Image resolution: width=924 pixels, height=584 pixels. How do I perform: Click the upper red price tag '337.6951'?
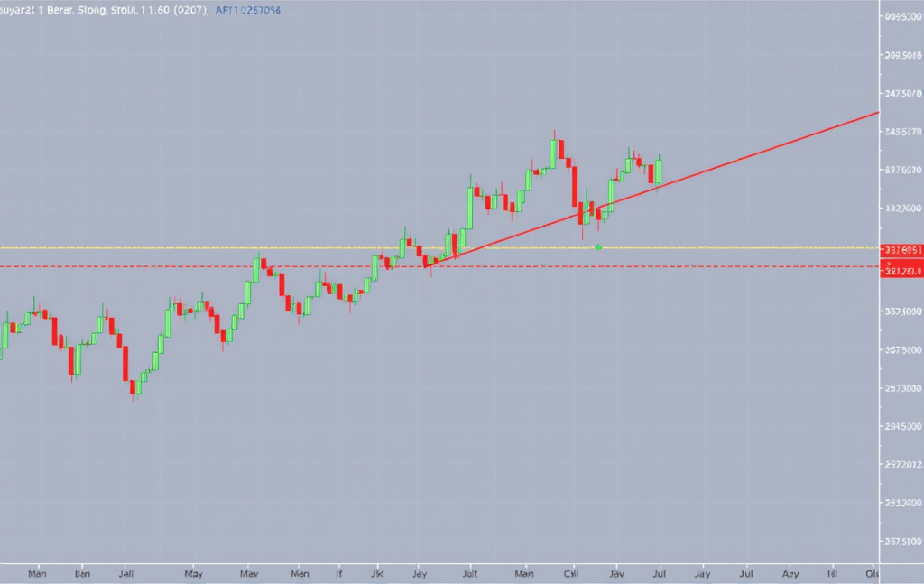coord(901,250)
